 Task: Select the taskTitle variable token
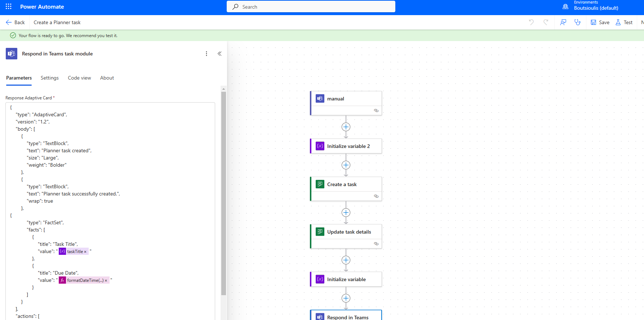click(x=74, y=252)
